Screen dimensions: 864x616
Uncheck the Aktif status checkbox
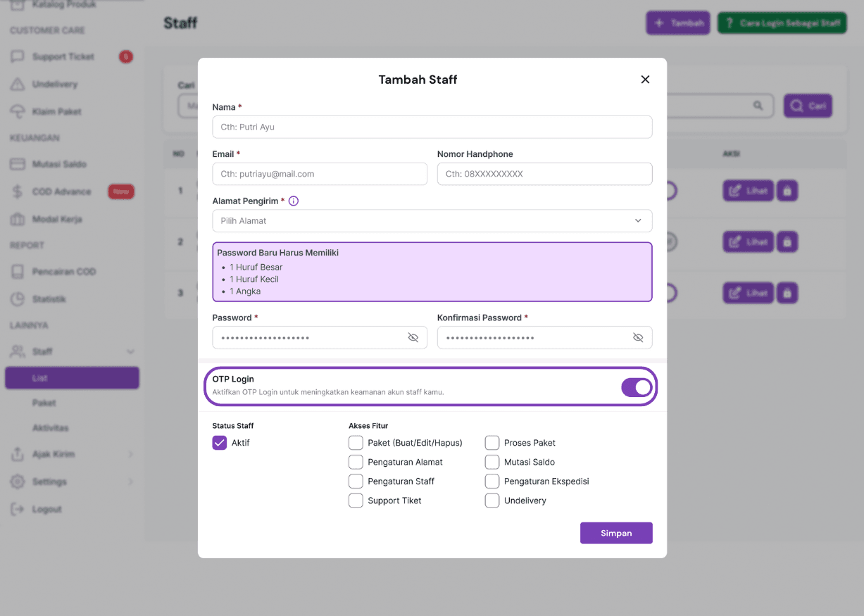220,443
